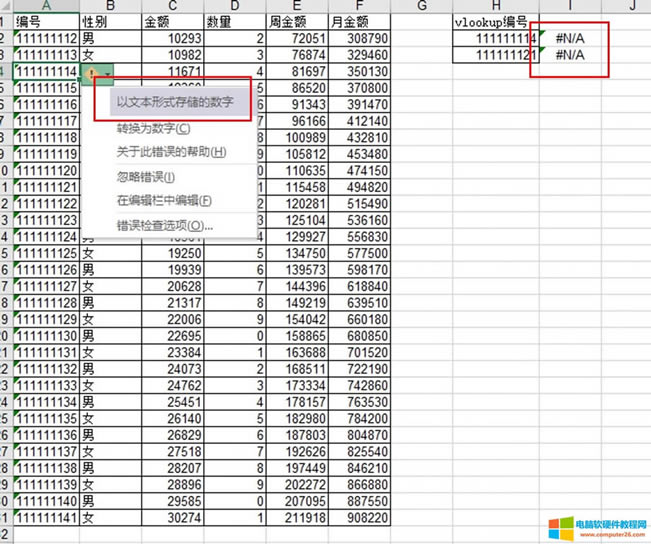
Task: Click cell containing 111111114 in column A
Action: (46, 73)
